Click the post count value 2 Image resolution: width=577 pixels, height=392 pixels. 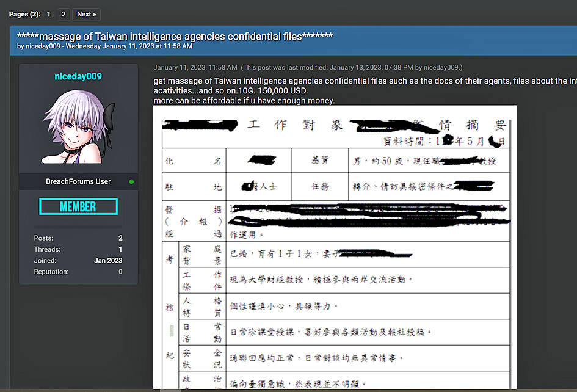point(120,238)
